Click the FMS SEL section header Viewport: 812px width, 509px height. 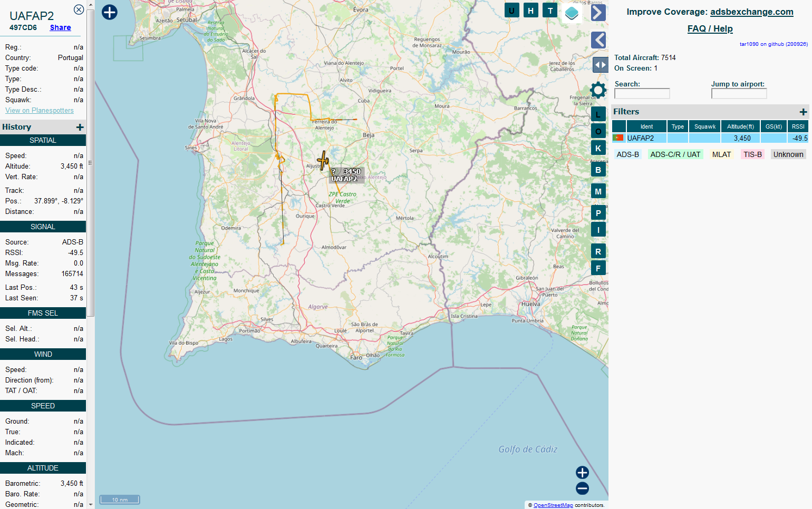click(x=43, y=313)
